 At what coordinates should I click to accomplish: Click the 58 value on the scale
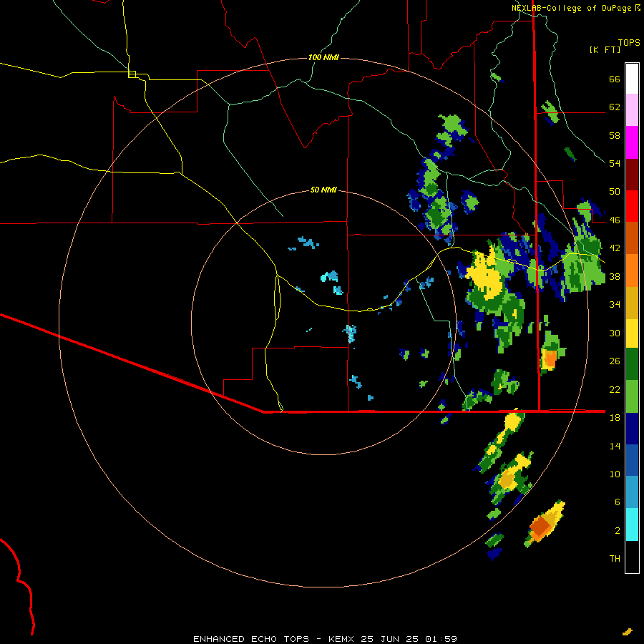click(615, 135)
